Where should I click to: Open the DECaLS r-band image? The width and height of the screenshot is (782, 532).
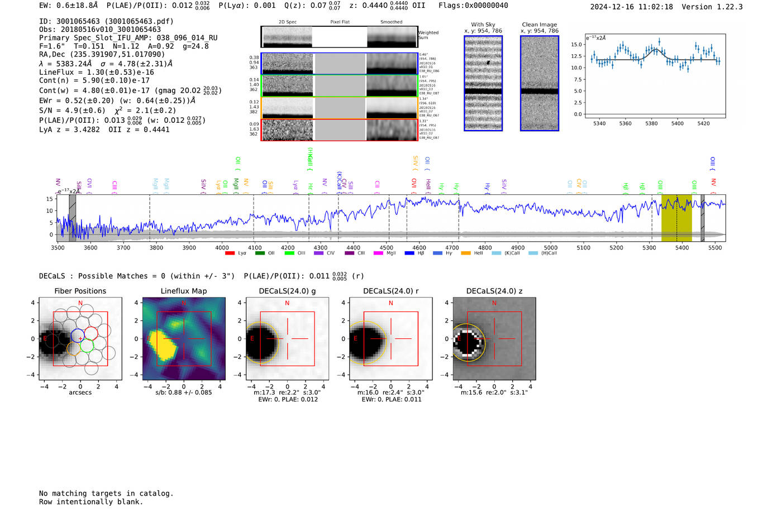[390, 339]
